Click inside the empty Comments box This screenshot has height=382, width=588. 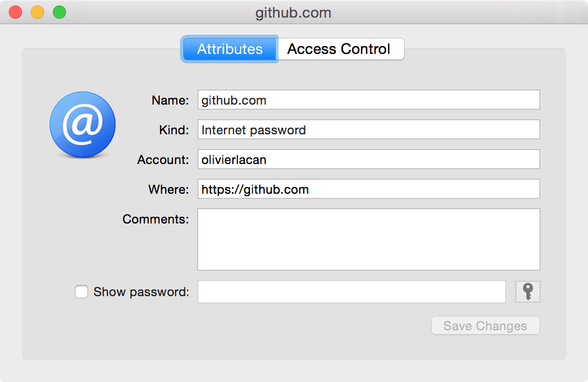[368, 239]
